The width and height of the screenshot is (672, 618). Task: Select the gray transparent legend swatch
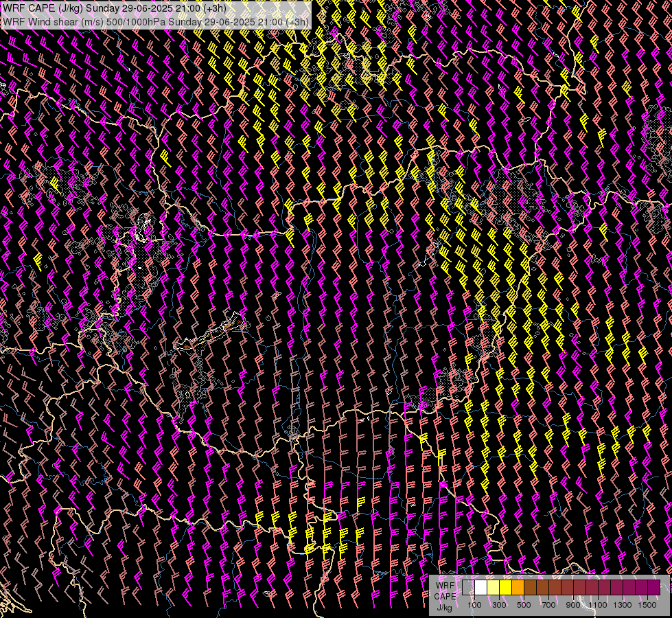pos(468,587)
